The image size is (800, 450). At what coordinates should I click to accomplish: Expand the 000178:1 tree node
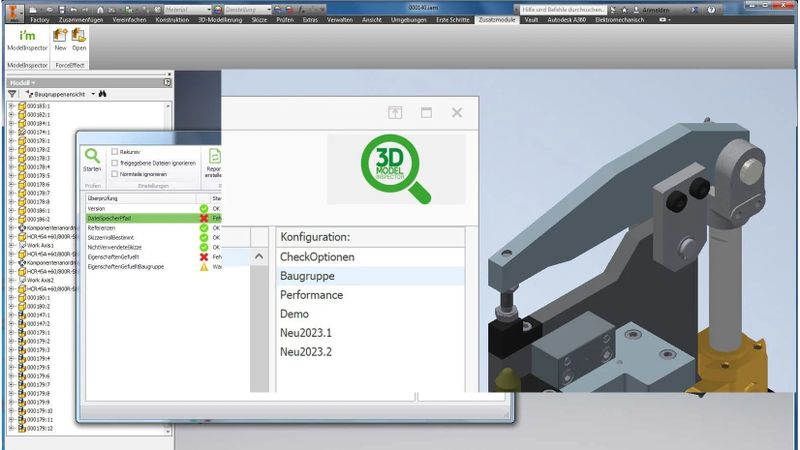(x=11, y=141)
